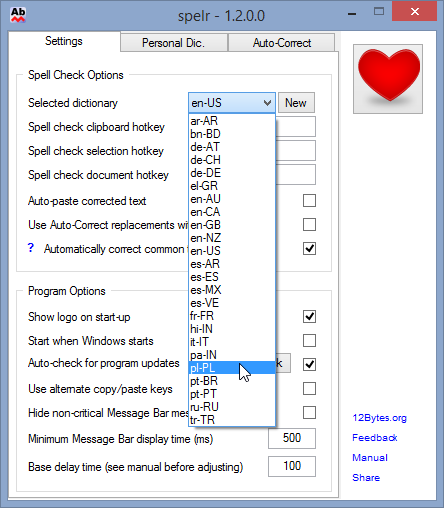Switch to the Personal Dic. tab
444x508 pixels.
[x=174, y=43]
